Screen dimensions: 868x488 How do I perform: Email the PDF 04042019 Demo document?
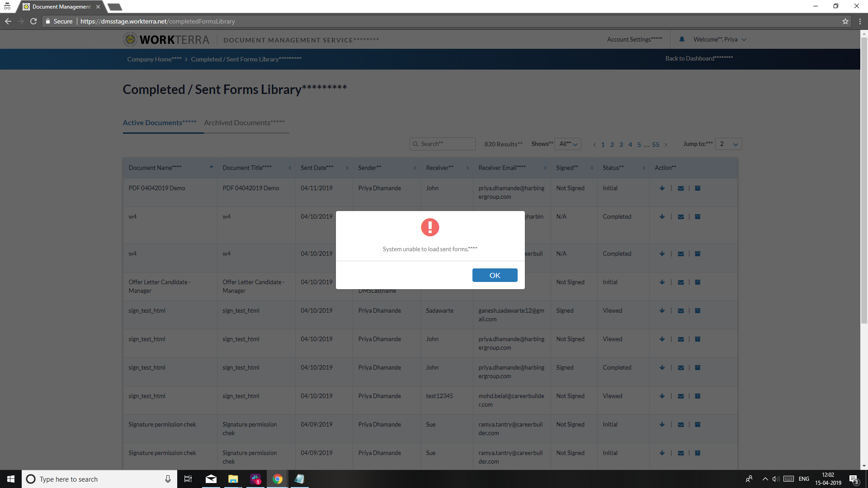[x=680, y=188]
